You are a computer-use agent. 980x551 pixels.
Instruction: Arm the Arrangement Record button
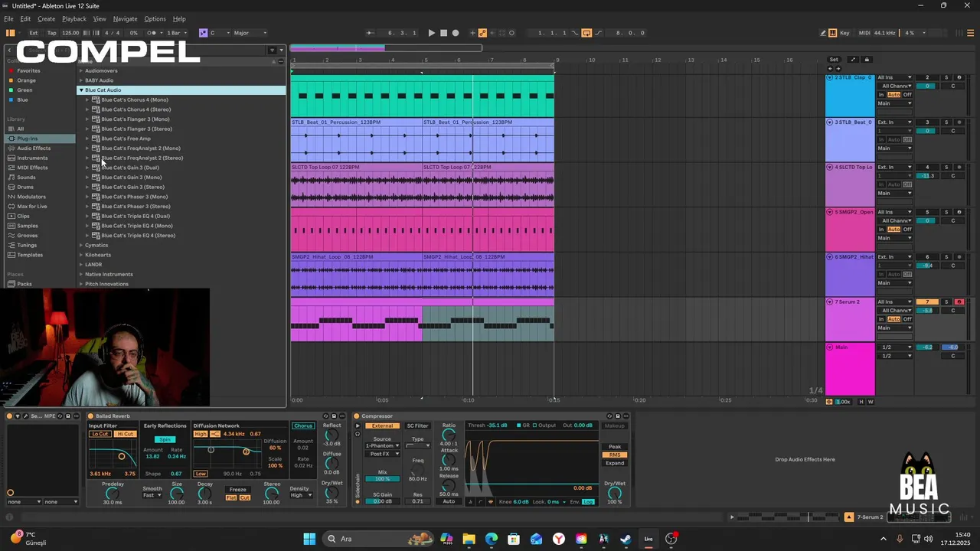click(456, 33)
